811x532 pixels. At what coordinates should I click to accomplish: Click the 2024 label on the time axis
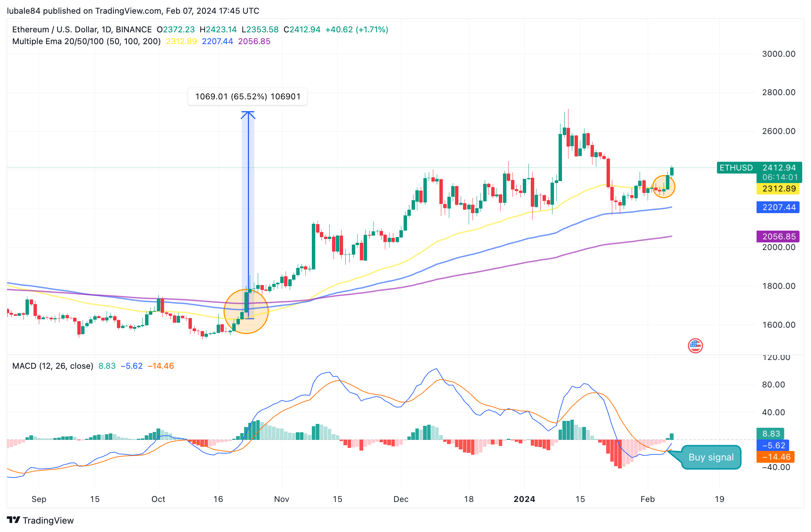(x=524, y=499)
